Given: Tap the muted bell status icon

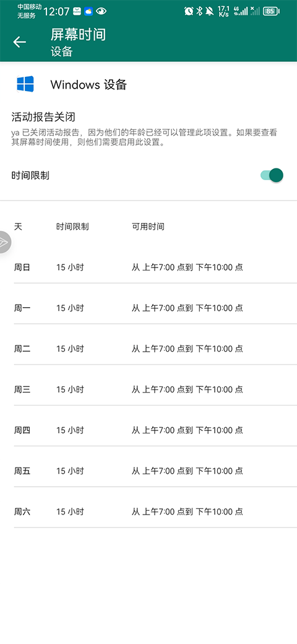Looking at the screenshot, I should (210, 11).
